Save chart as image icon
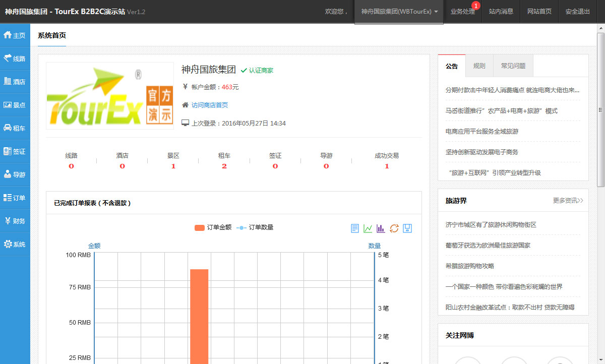This screenshot has width=605, height=364. click(407, 228)
